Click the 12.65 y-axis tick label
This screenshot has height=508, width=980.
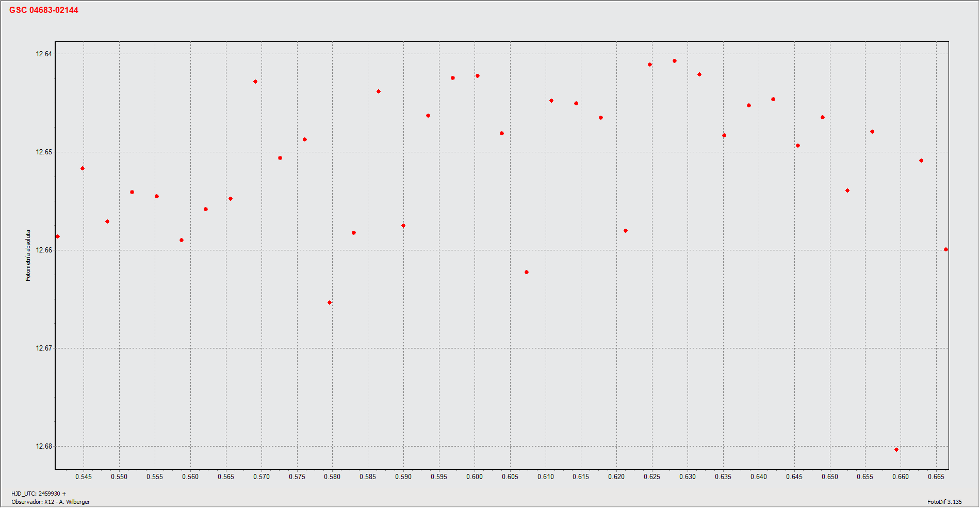(x=44, y=152)
